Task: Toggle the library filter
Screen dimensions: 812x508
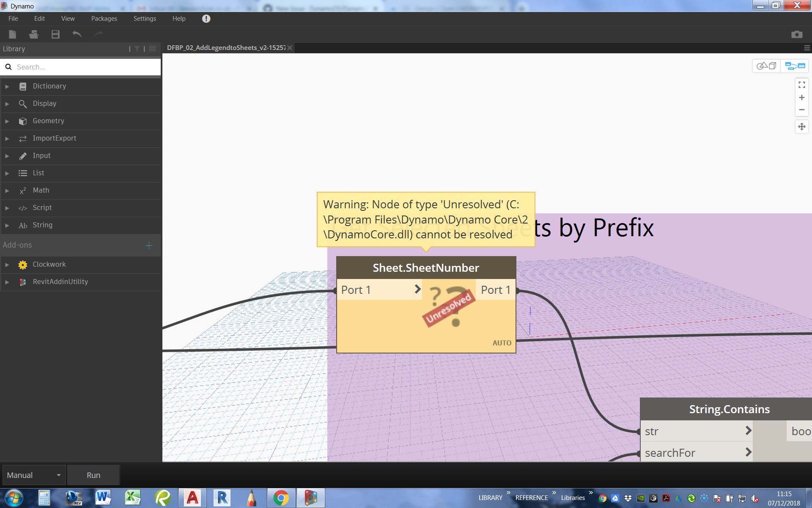Action: tap(137, 49)
